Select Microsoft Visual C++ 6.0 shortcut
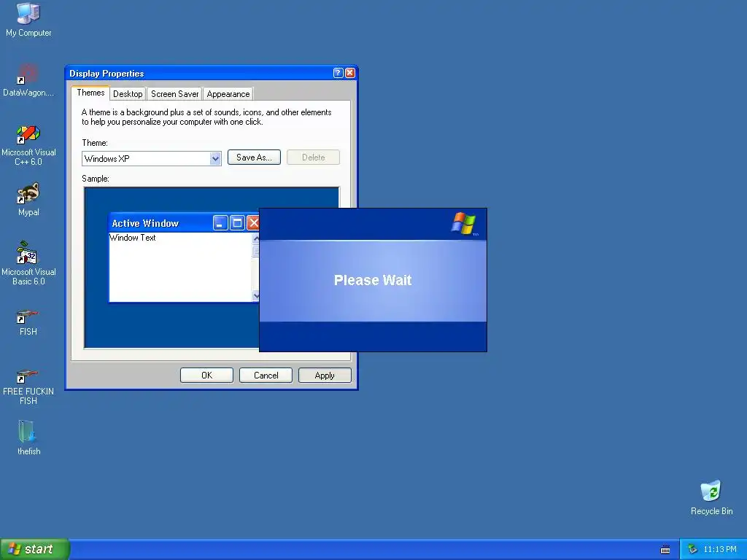 coord(28,145)
